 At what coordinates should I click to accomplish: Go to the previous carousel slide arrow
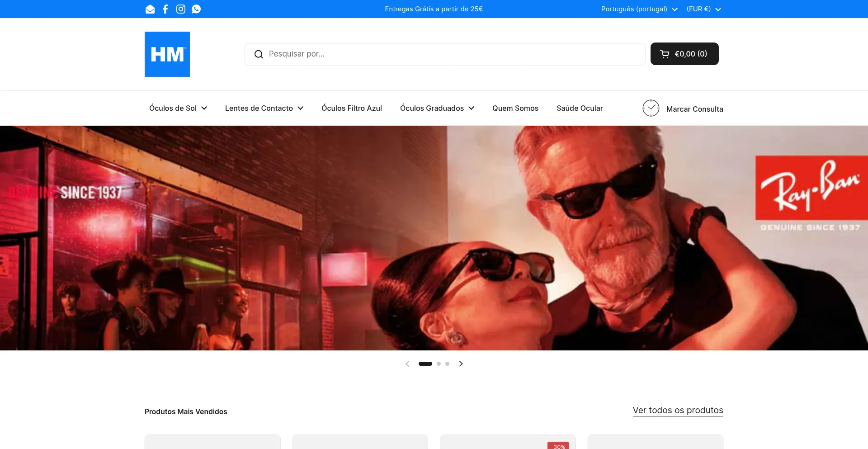(x=407, y=364)
